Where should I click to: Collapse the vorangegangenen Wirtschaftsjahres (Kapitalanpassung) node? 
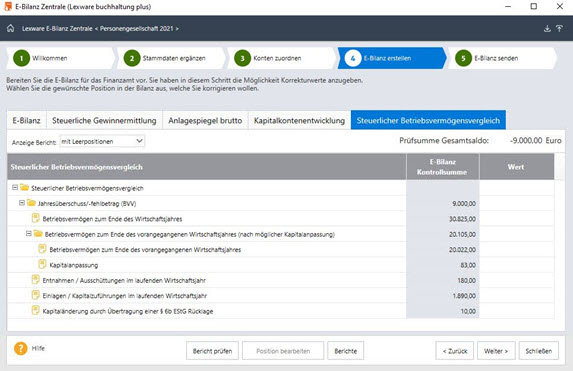29,234
